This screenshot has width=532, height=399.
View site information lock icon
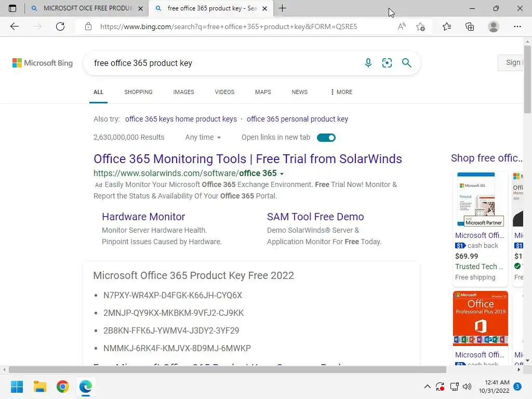pos(88,26)
